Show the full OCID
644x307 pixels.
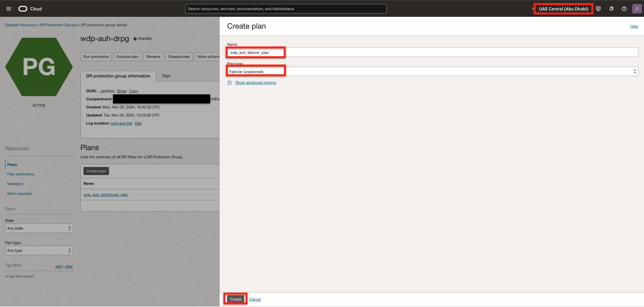click(x=122, y=91)
